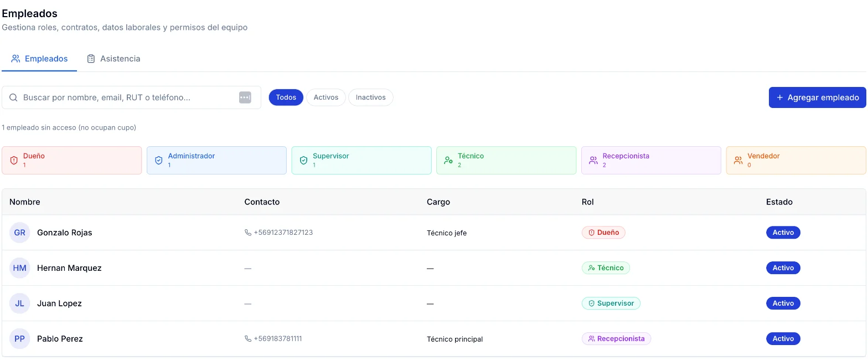Filter by Inactivos employees
The image size is (868, 360).
371,97
